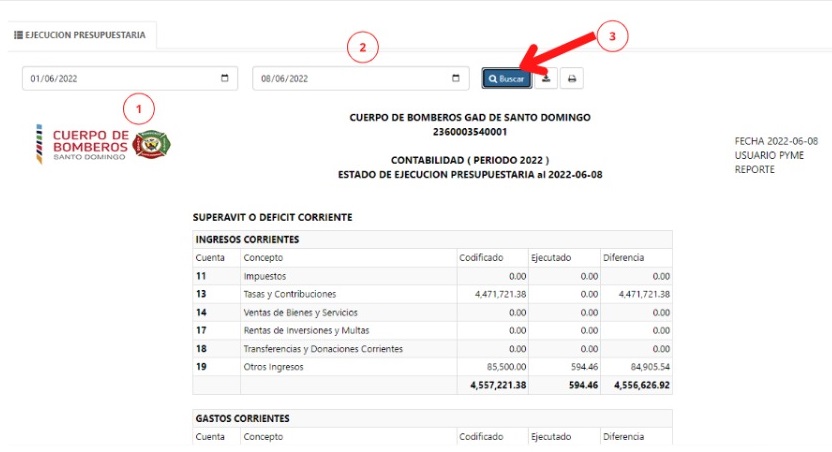Open calendar picker of the 08/06/2022 field
The width and height of the screenshot is (832, 452).
(x=455, y=78)
